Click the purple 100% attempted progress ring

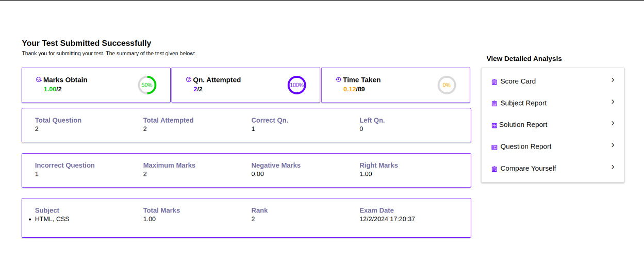tap(296, 85)
